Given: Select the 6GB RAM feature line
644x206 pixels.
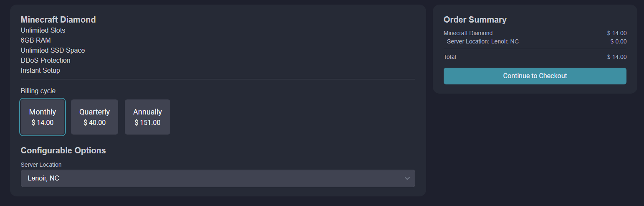Looking at the screenshot, I should [x=36, y=41].
